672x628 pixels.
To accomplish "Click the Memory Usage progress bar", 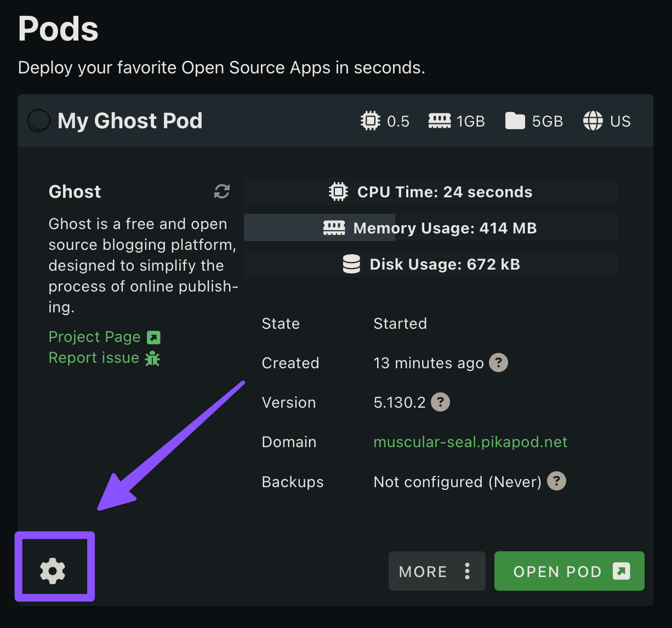I will (x=430, y=228).
